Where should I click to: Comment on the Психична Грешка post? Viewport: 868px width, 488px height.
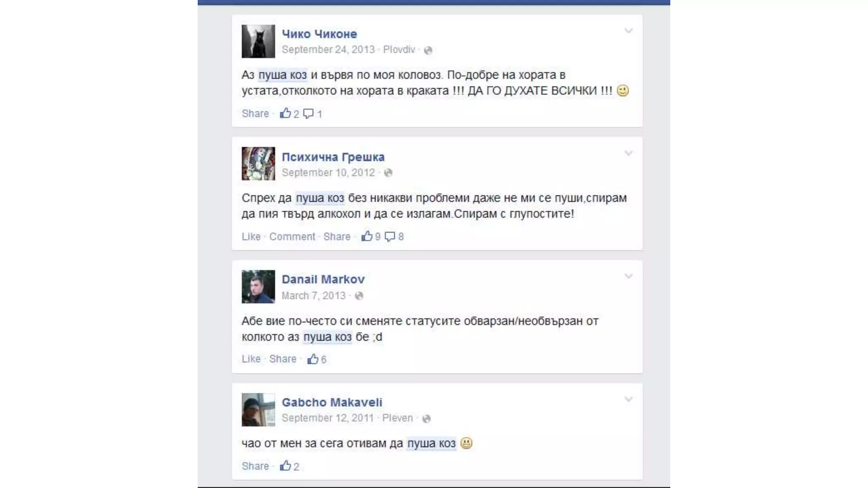click(292, 236)
